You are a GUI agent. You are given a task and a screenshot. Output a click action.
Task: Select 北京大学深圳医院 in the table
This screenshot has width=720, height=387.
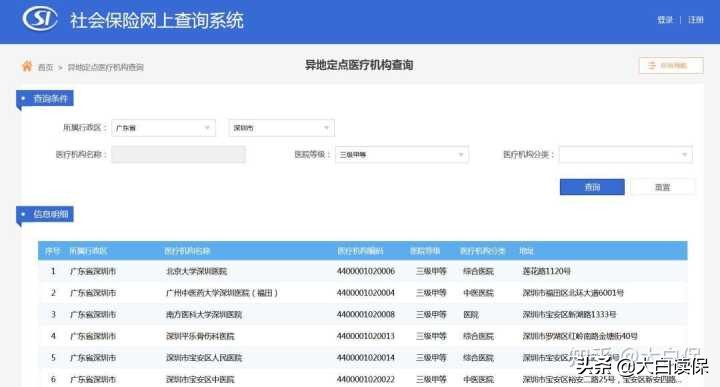[197, 271]
